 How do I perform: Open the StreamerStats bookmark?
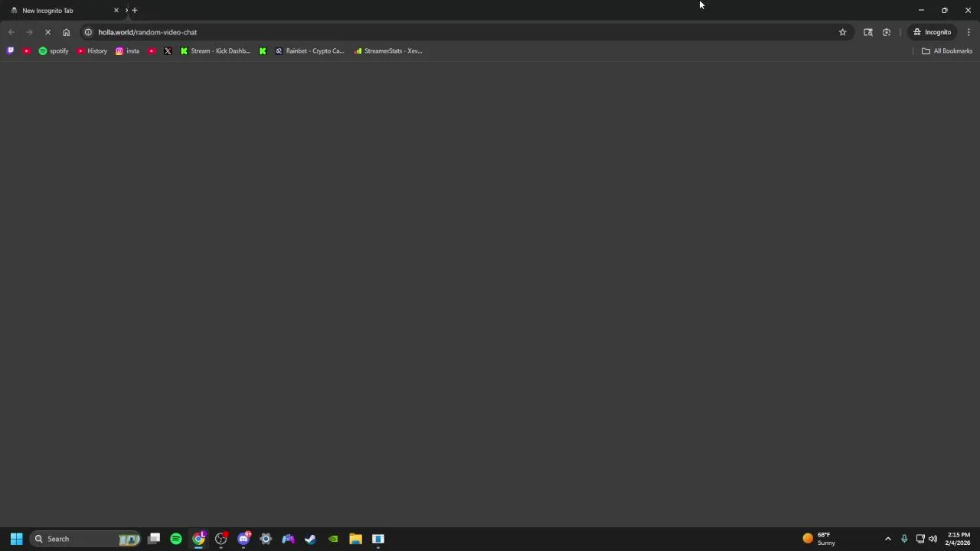388,51
